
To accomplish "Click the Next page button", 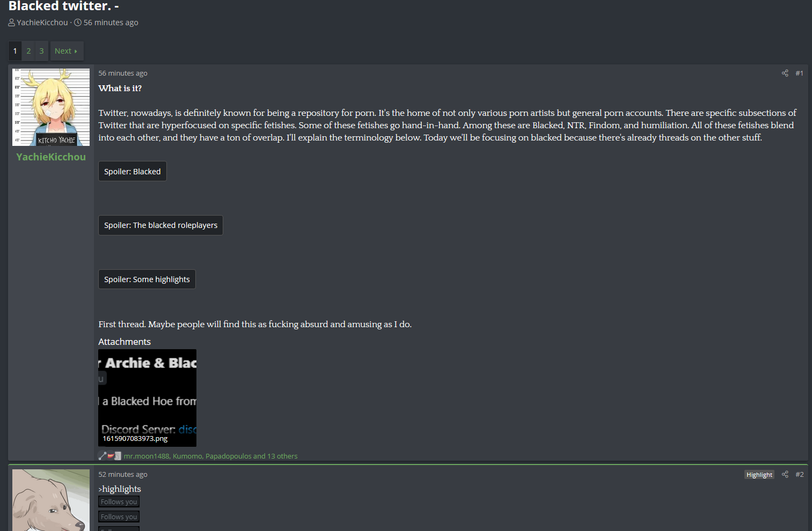I will (x=67, y=51).
